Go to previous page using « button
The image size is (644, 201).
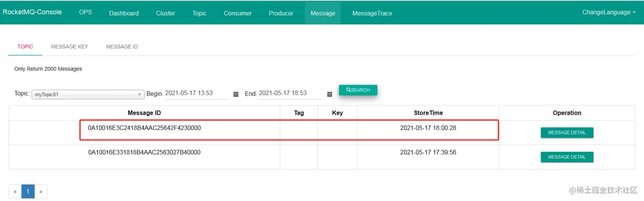click(15, 192)
